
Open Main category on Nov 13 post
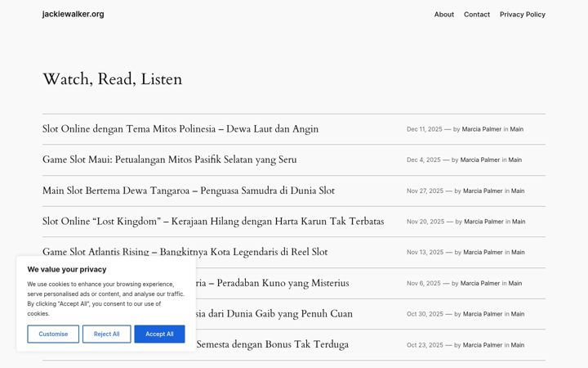point(518,253)
